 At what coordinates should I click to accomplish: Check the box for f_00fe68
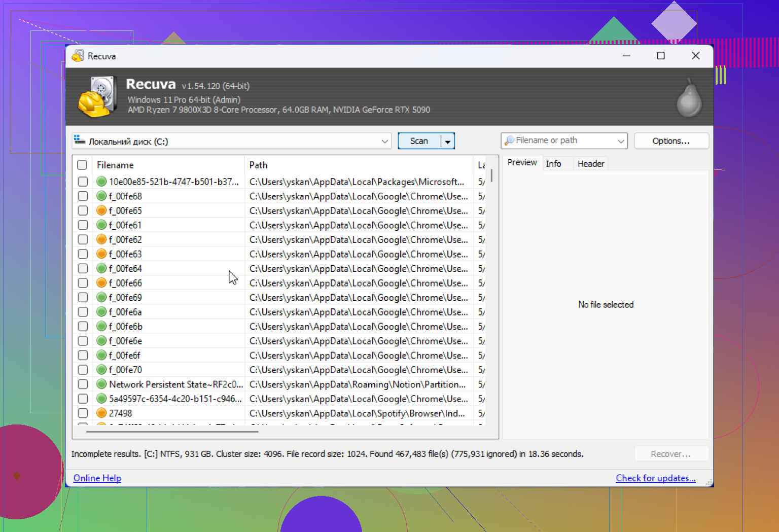pyautogui.click(x=83, y=196)
